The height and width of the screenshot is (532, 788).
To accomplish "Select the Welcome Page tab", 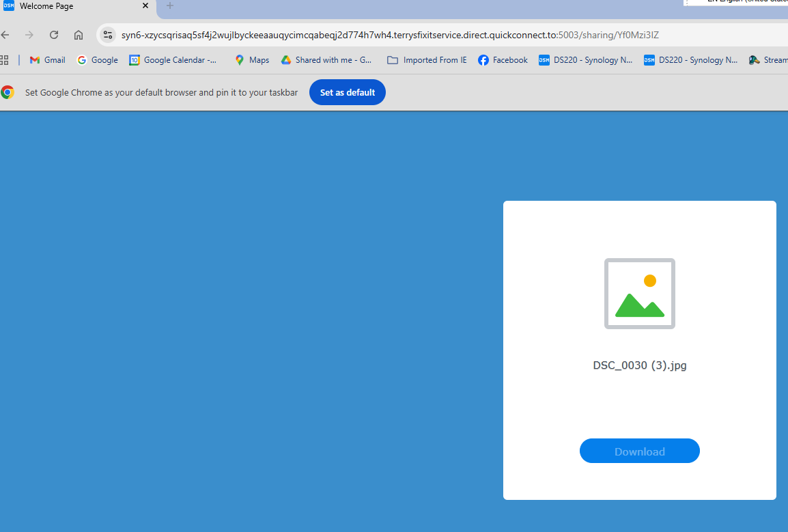I will (x=68, y=6).
